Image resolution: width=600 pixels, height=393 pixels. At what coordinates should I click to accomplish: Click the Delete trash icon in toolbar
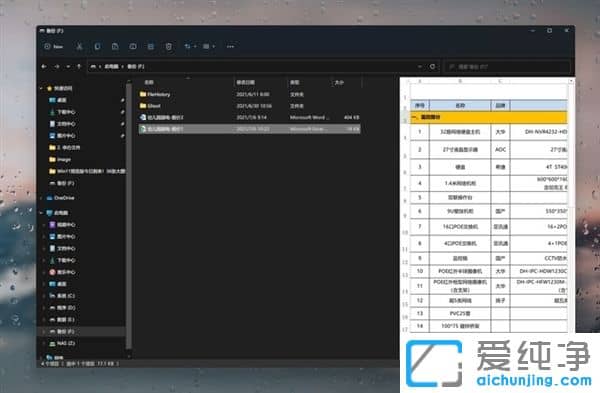pos(168,46)
